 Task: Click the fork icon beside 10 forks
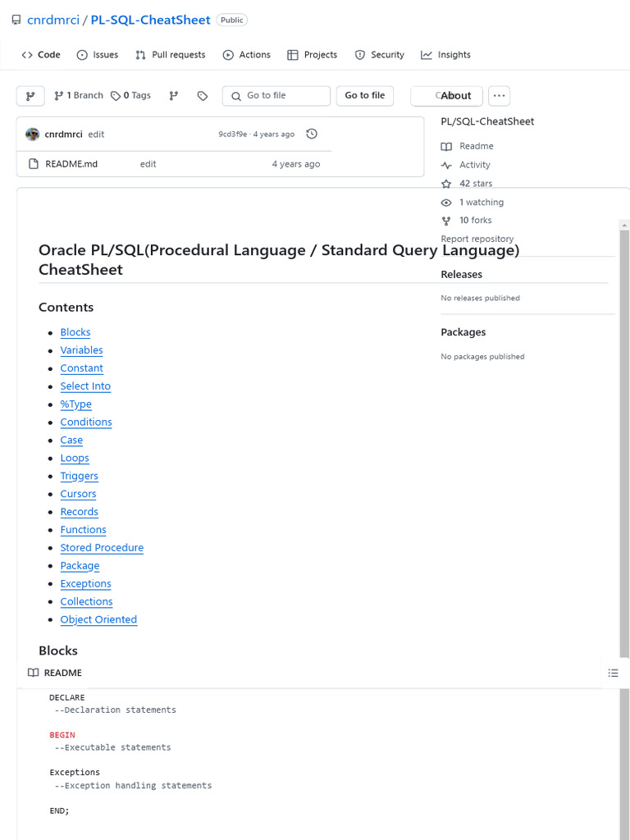point(446,221)
